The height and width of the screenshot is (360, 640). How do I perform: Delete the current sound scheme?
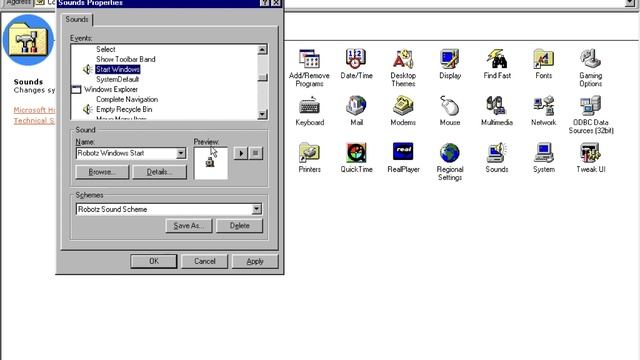tap(239, 226)
